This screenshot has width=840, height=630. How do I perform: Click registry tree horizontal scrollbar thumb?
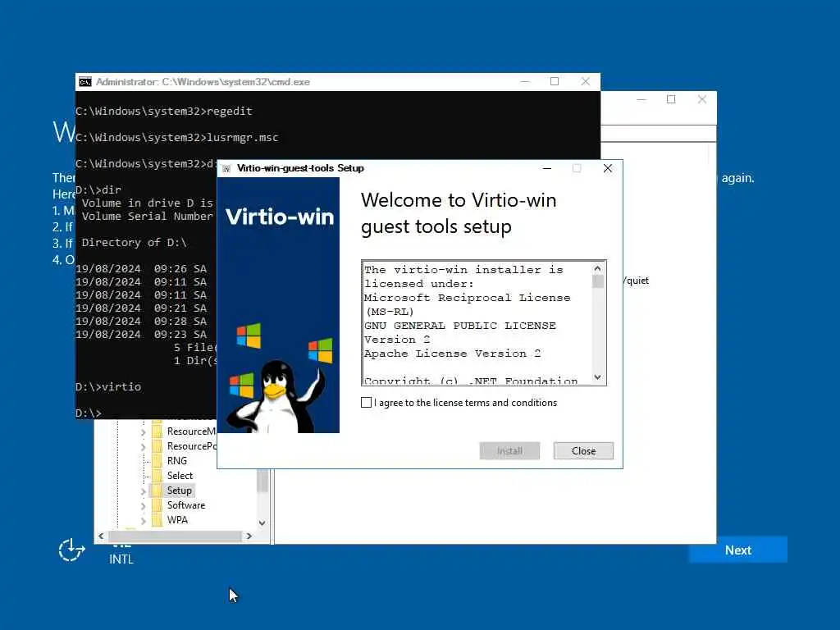tap(175, 536)
